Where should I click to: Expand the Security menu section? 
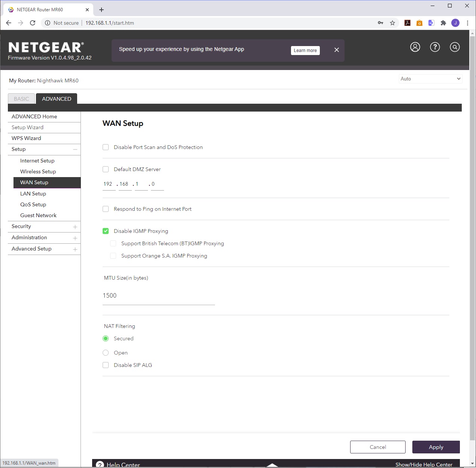pyautogui.click(x=44, y=227)
